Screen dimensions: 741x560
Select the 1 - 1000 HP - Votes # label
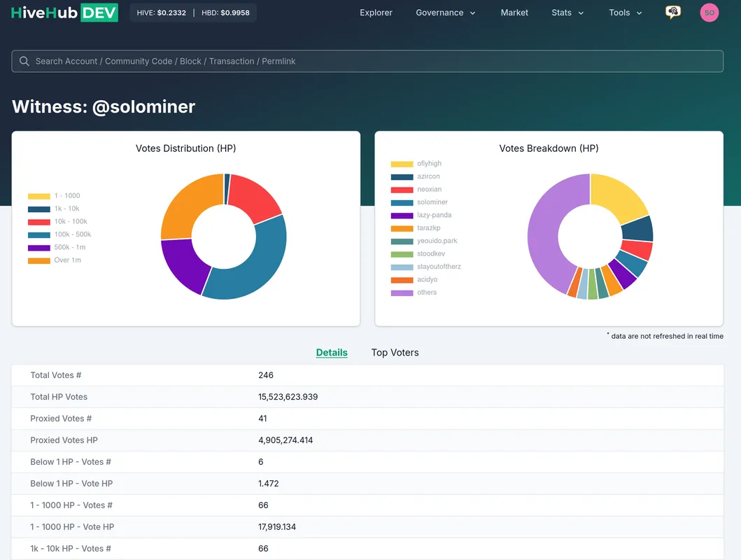(x=71, y=505)
